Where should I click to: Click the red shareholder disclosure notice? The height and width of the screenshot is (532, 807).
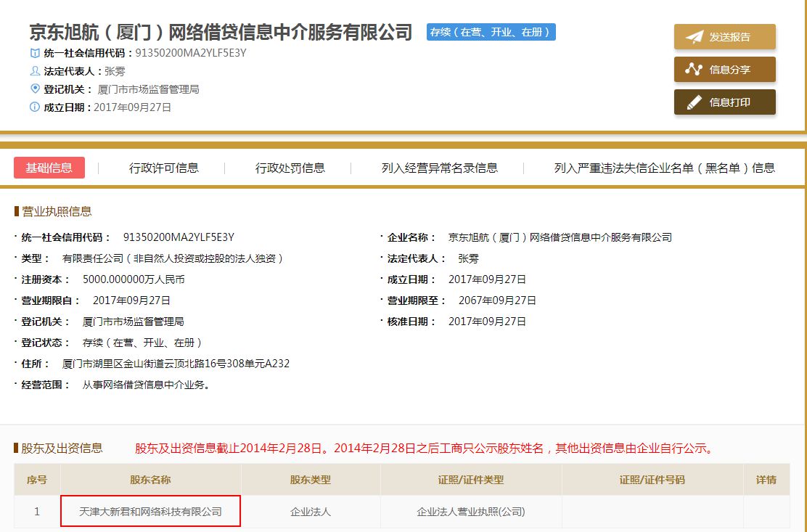click(425, 448)
